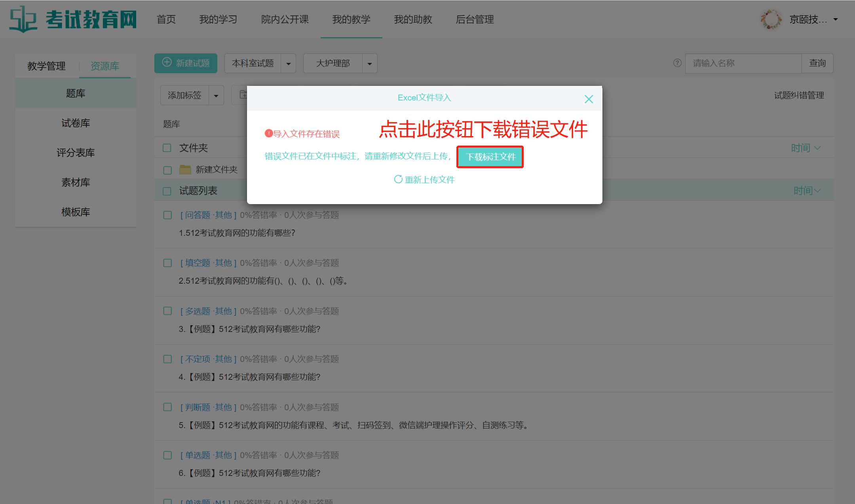The height and width of the screenshot is (504, 855).
Task: Click the 新建文件夹 folder icon
Action: point(185,170)
